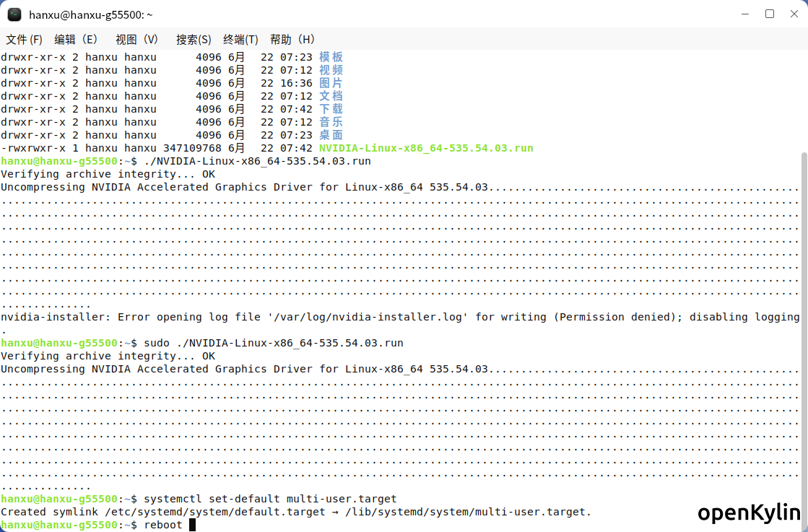Open the 帮助(H) menu

[x=292, y=40]
